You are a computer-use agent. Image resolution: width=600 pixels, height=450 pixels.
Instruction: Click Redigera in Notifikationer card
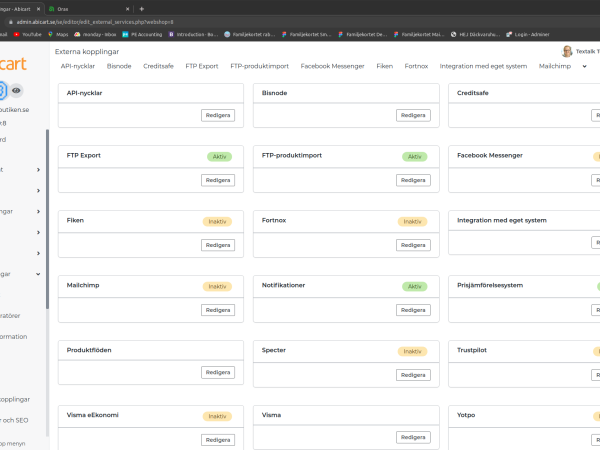point(413,310)
